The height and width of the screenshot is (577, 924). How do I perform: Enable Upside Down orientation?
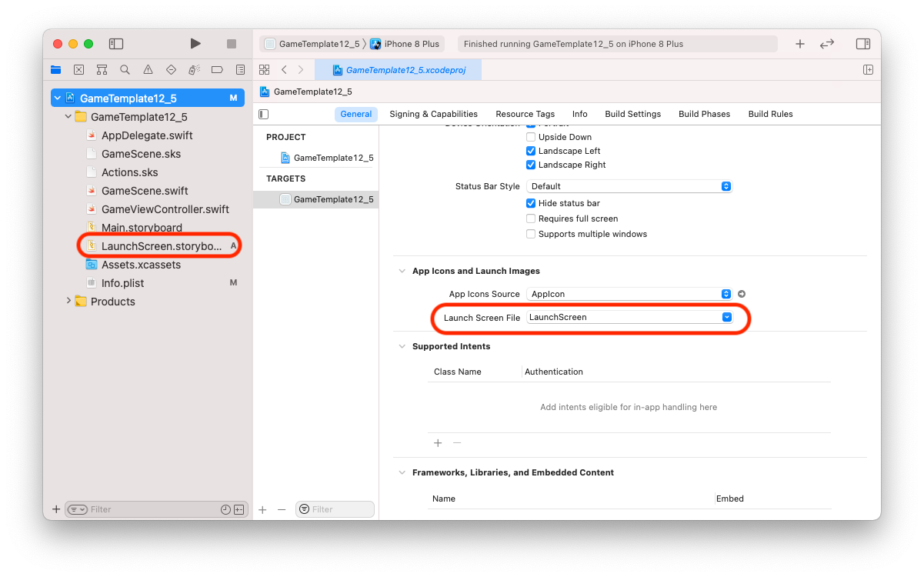click(531, 137)
